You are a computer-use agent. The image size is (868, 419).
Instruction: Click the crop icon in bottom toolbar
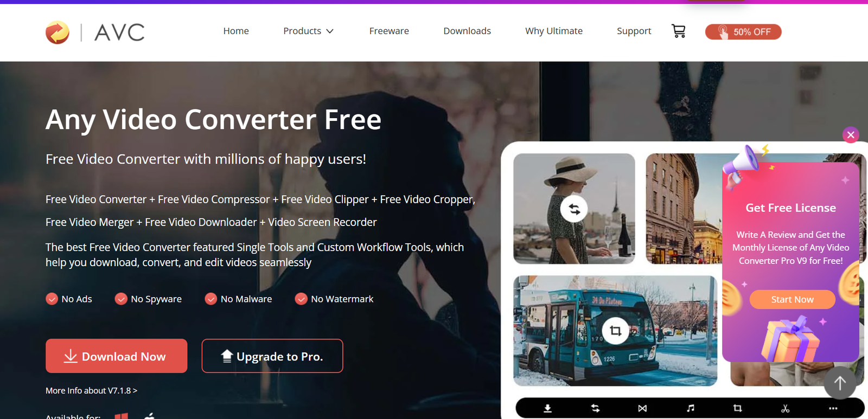pos(737,408)
